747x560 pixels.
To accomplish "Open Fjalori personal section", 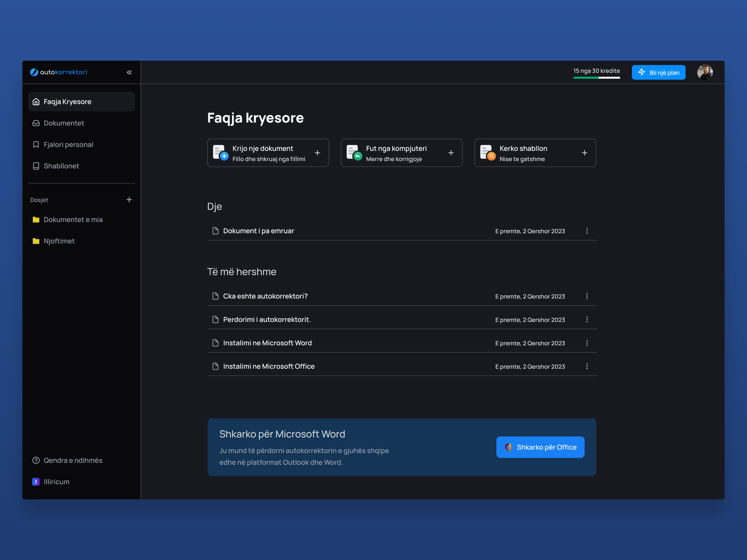I will pos(68,144).
